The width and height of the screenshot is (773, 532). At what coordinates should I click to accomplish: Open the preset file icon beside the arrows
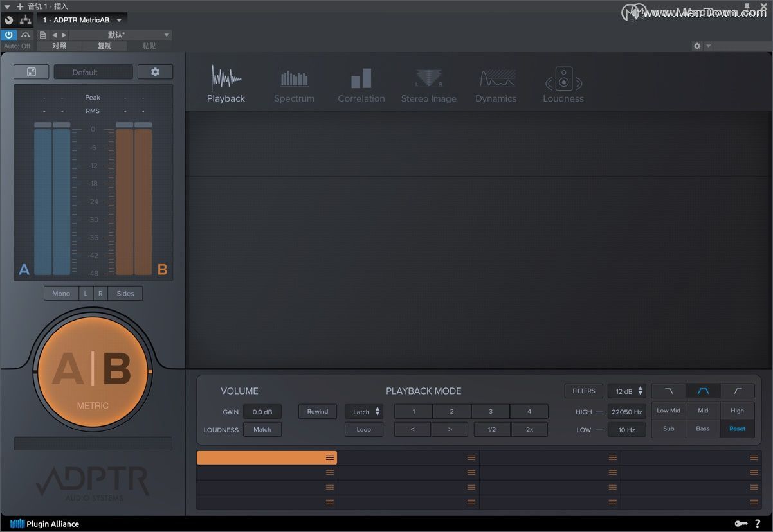point(43,35)
